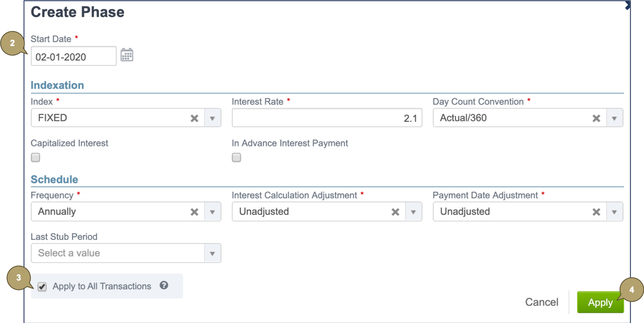644x323 pixels.
Task: Enable the Capitalized Interest checkbox
Action: point(36,157)
